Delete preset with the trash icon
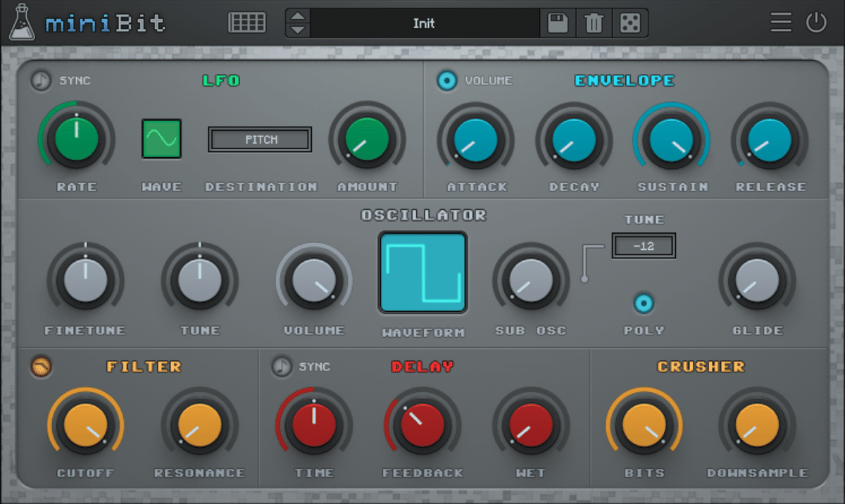Image resolution: width=845 pixels, height=504 pixels. (594, 23)
